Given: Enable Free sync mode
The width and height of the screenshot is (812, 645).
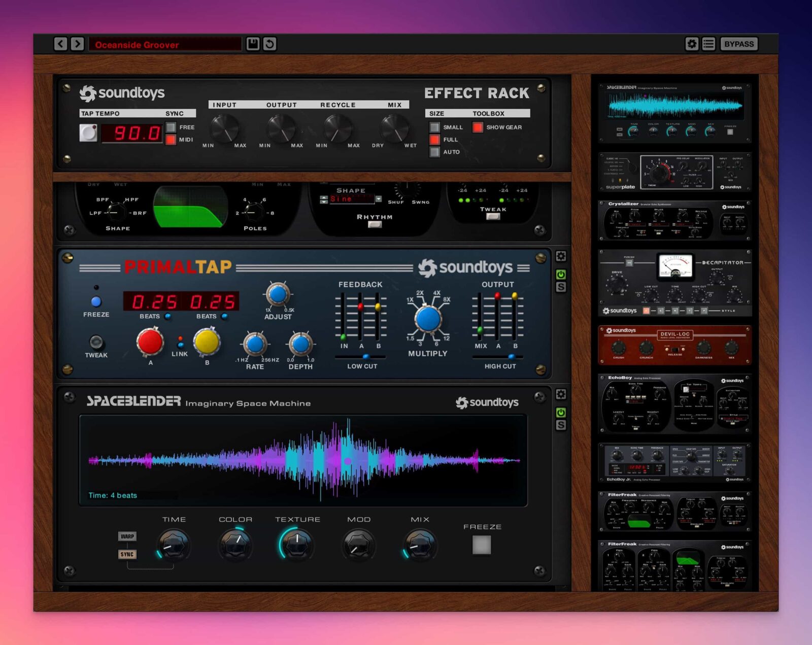Looking at the screenshot, I should (x=171, y=127).
